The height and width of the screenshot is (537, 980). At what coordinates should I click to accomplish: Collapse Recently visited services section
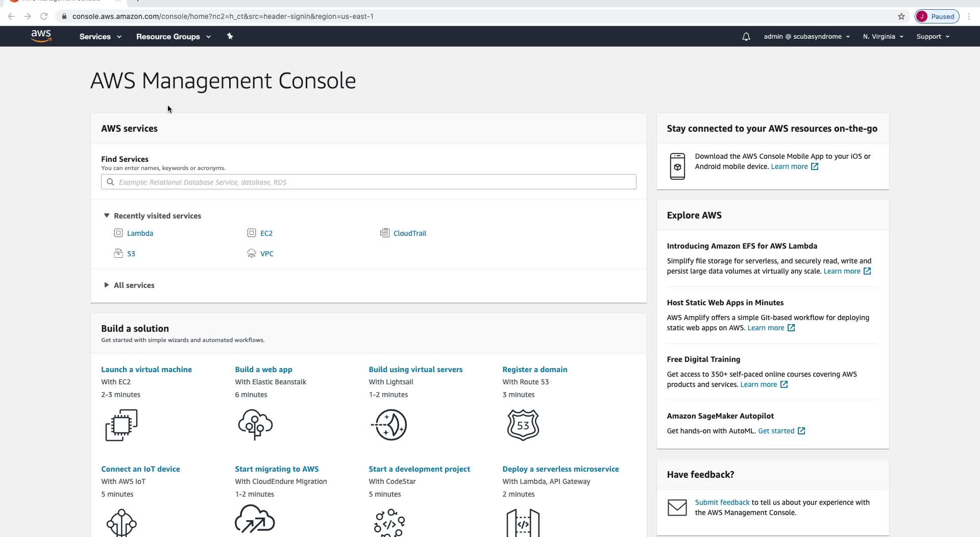(x=107, y=216)
